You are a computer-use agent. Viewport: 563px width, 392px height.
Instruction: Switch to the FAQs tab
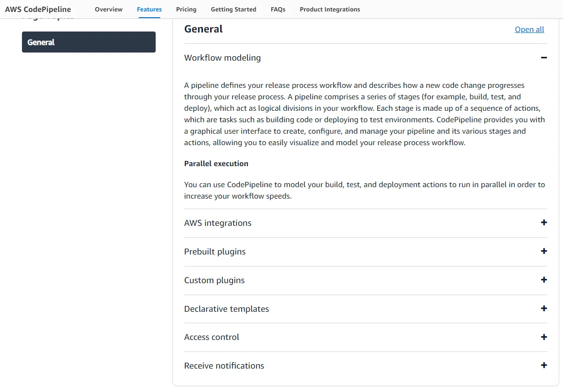click(x=278, y=10)
